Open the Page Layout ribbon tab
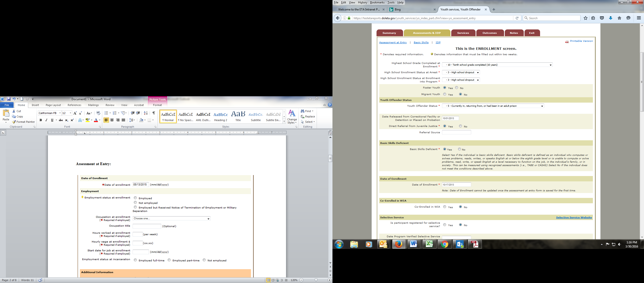The width and height of the screenshot is (644, 283). point(53,105)
